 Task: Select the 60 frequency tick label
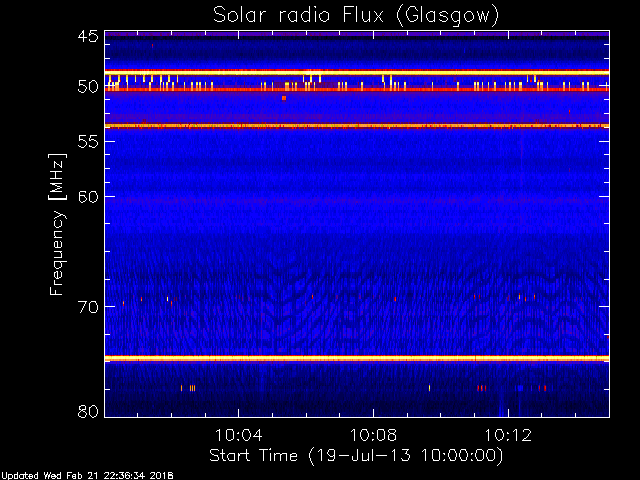88,197
